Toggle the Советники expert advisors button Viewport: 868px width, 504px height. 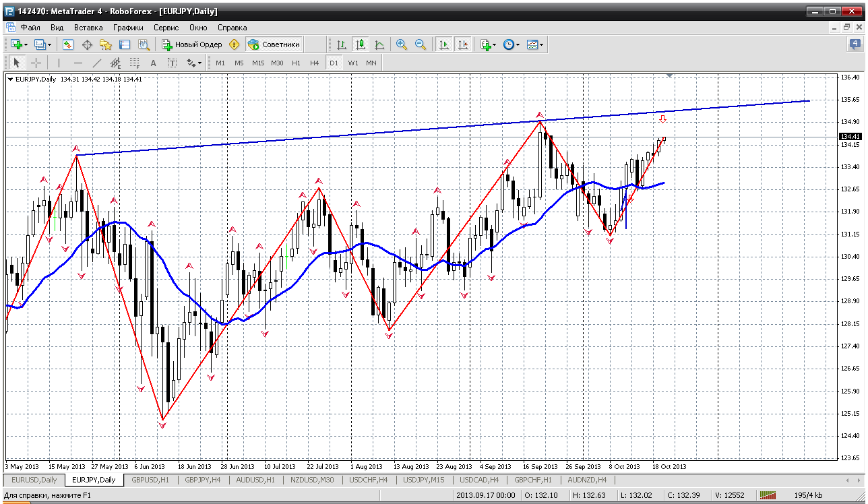click(x=274, y=44)
